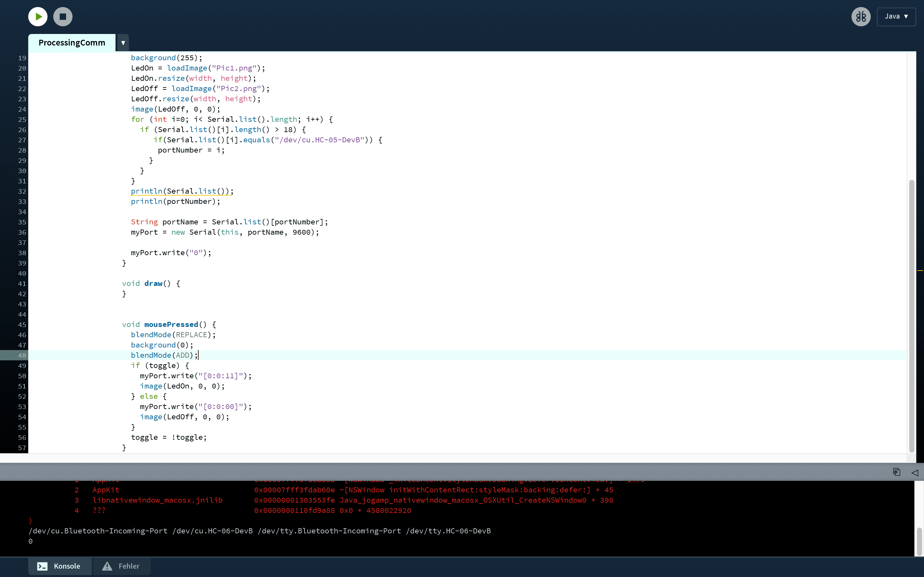Place cursor on the toggle = !toggle line

click(x=168, y=437)
